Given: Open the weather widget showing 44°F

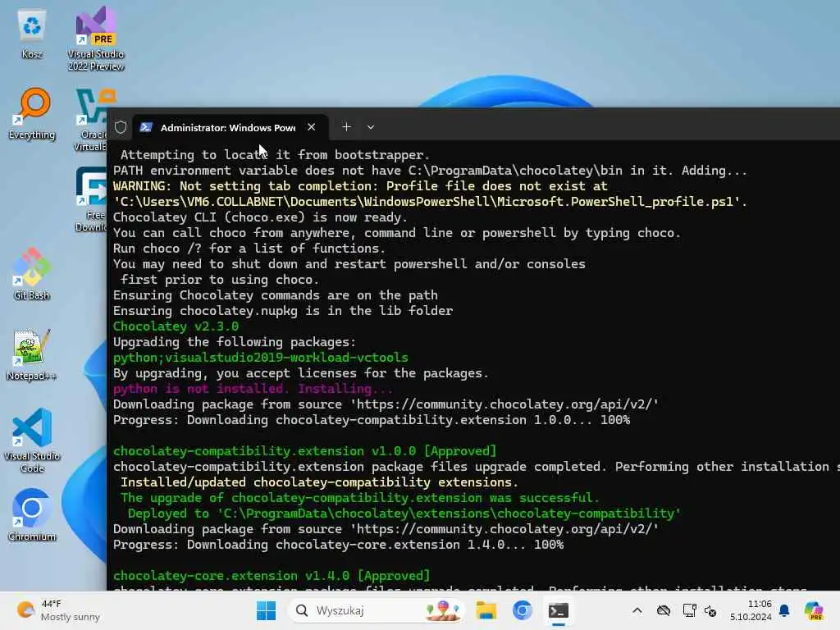Looking at the screenshot, I should (x=58, y=610).
